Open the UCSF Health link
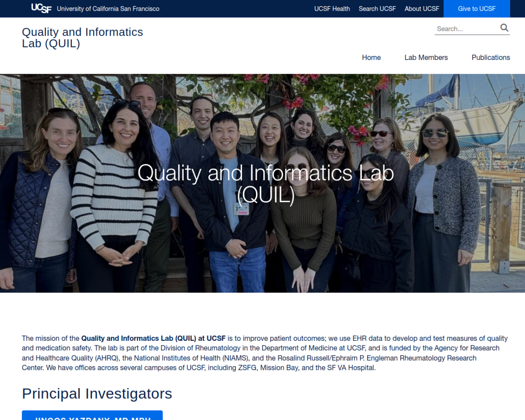This screenshot has width=525, height=420. [332, 9]
